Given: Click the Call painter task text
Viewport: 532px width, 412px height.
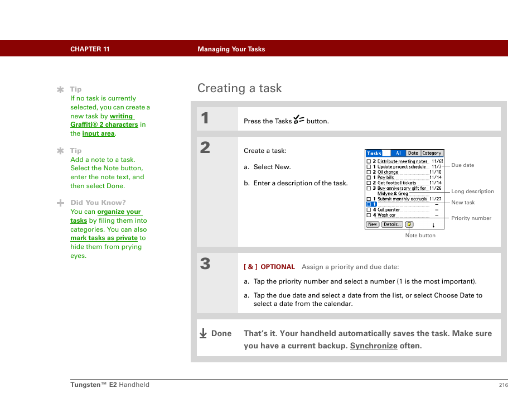Looking at the screenshot, I should (x=389, y=210).
